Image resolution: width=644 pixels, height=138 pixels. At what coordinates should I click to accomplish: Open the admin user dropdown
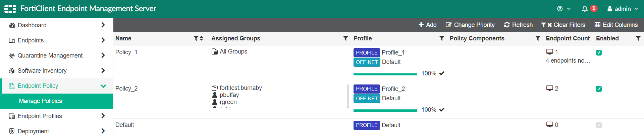tap(623, 9)
